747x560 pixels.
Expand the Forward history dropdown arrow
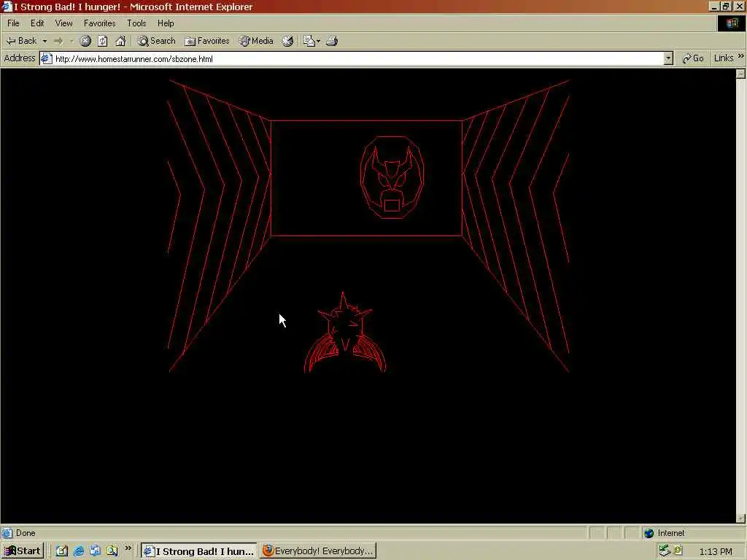tap(71, 41)
